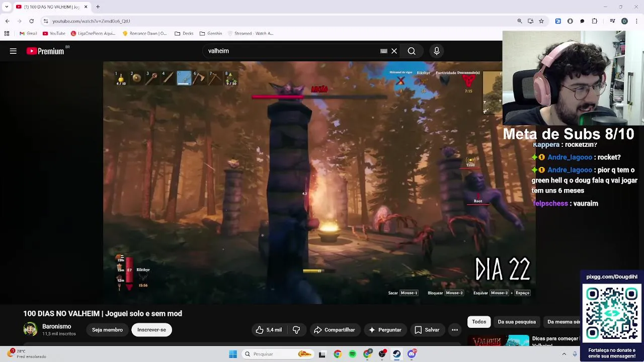Open Spotify from taskbar
Screen dimensions: 644x362
pyautogui.click(x=352, y=354)
